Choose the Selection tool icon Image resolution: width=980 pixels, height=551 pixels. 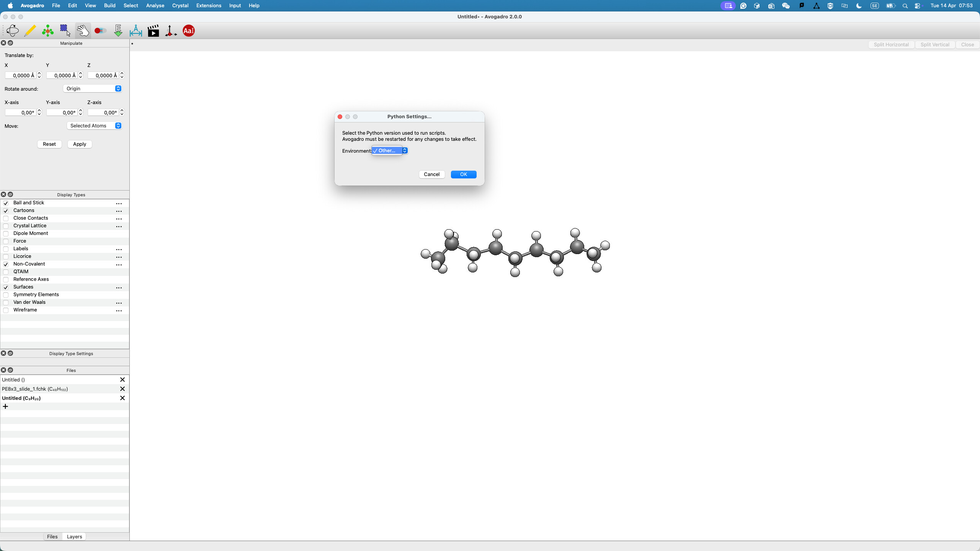pyautogui.click(x=65, y=31)
